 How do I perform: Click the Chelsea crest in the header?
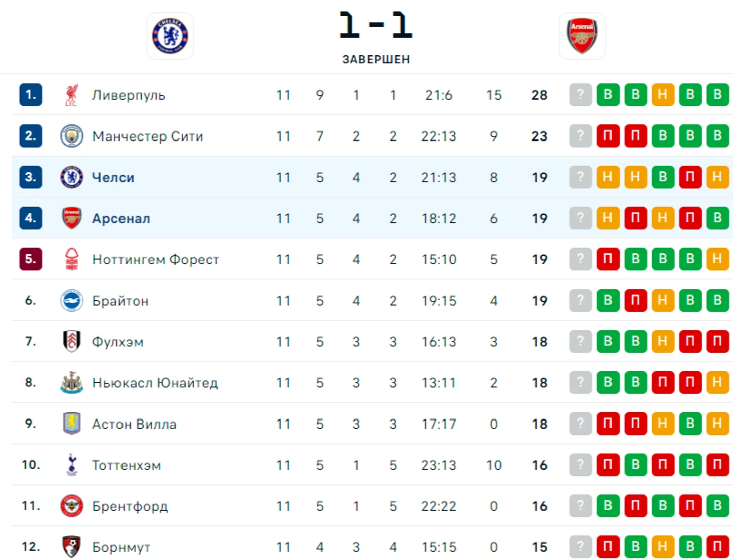coord(170,36)
